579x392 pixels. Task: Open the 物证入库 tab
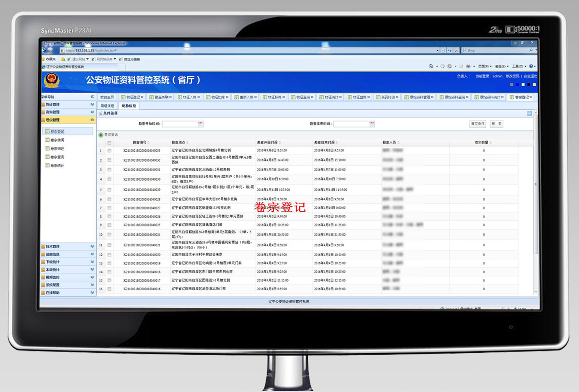[189, 97]
